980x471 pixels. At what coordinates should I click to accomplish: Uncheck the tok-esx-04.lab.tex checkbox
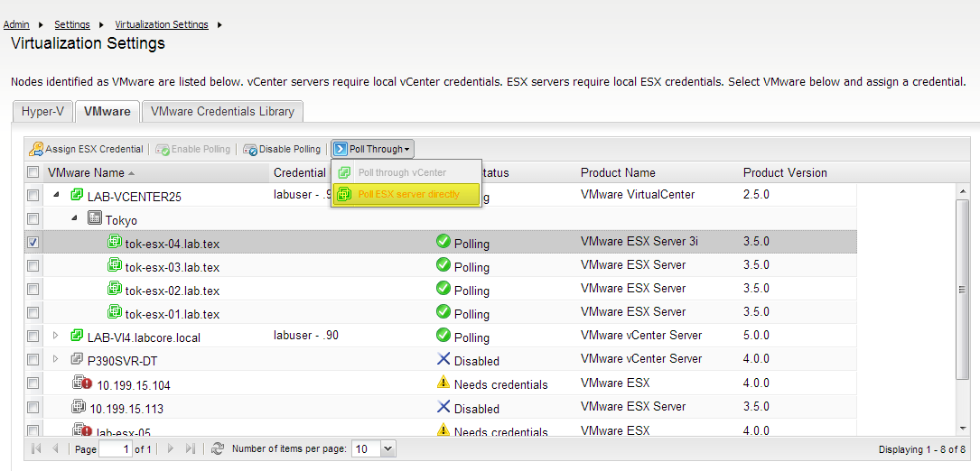click(x=33, y=243)
